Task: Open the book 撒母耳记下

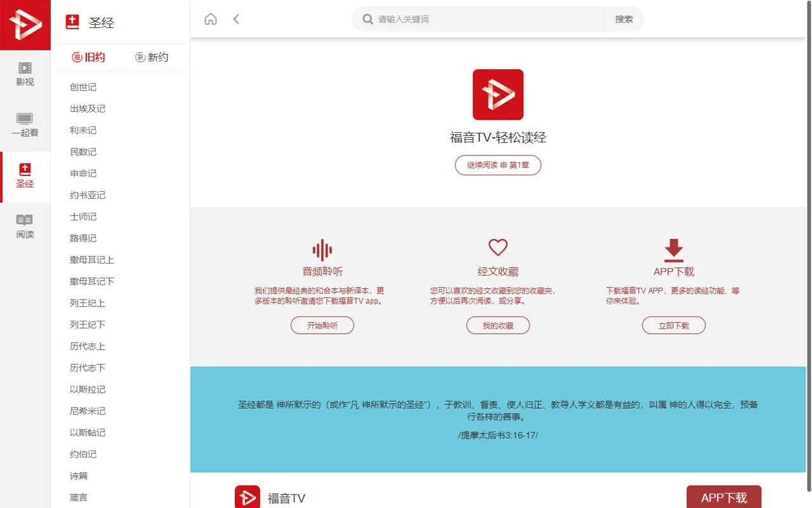Action: [x=92, y=281]
